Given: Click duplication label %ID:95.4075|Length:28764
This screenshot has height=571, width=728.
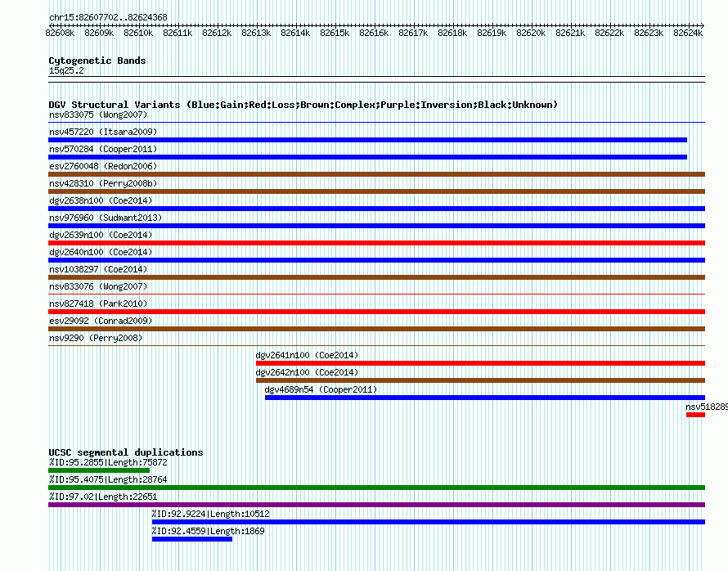Looking at the screenshot, I should click(x=108, y=479).
